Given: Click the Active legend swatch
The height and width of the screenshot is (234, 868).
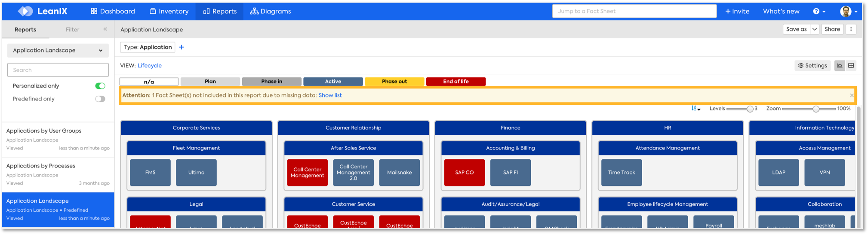Looking at the screenshot, I should (x=333, y=82).
